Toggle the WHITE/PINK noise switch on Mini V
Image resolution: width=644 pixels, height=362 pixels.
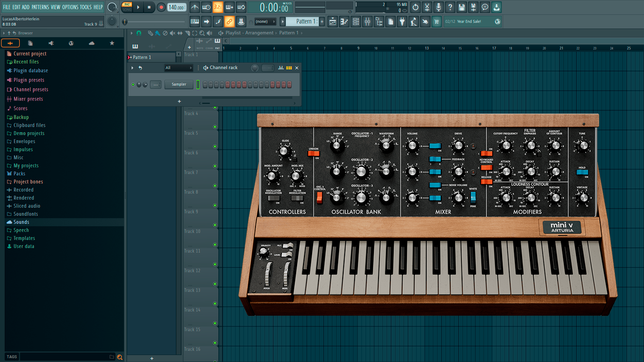coord(473,197)
